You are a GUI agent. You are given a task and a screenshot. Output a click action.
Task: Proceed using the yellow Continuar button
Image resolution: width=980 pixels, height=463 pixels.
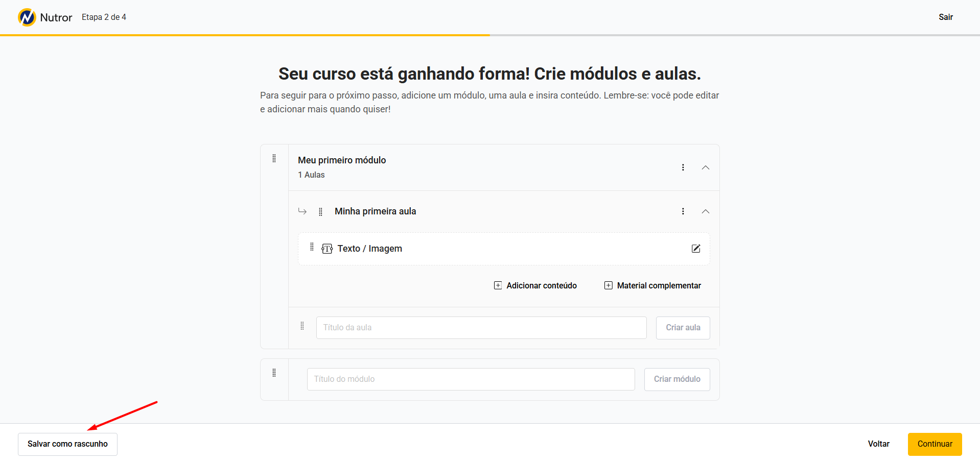coord(935,444)
